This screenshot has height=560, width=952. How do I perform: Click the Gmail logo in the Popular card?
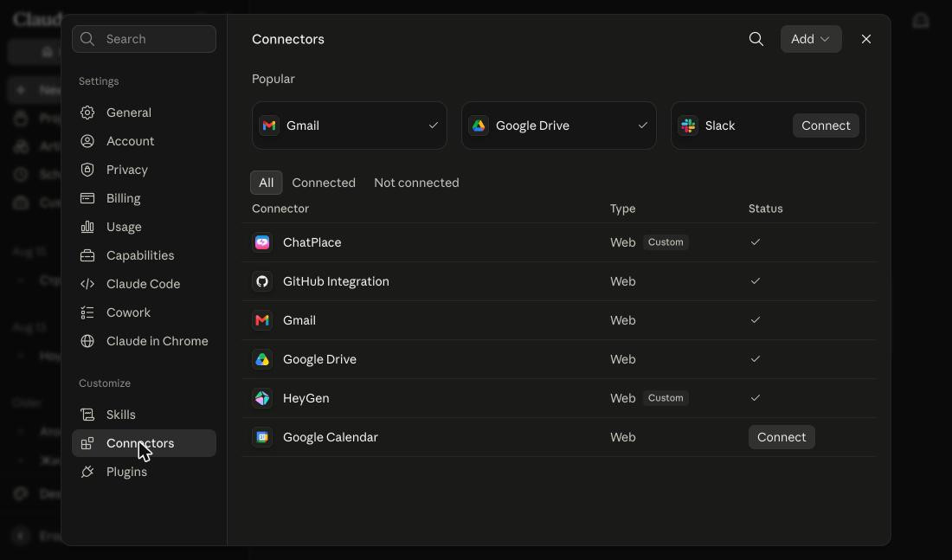point(269,126)
